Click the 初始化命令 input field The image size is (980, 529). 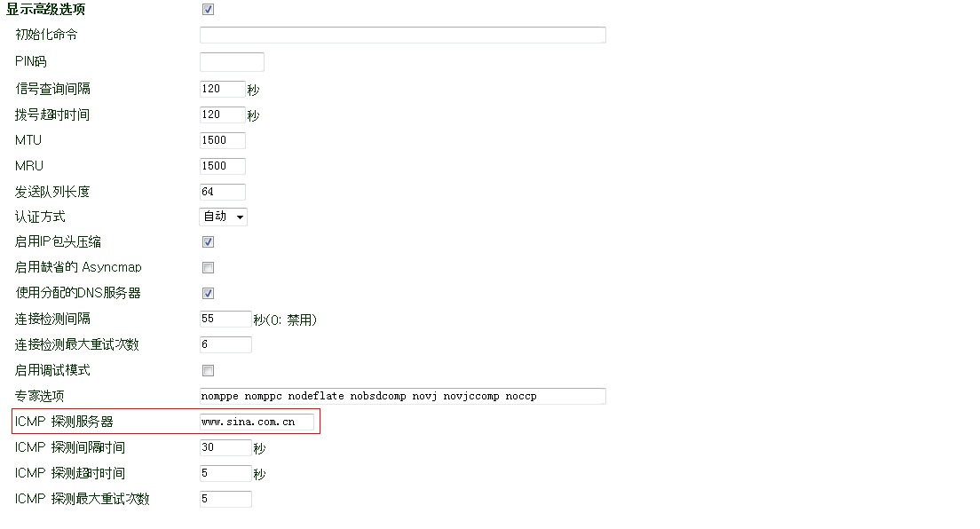[x=402, y=36]
